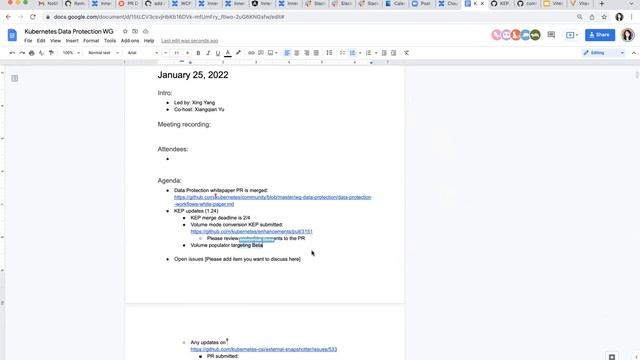Open the Tools menu
640x360 pixels.
point(110,41)
